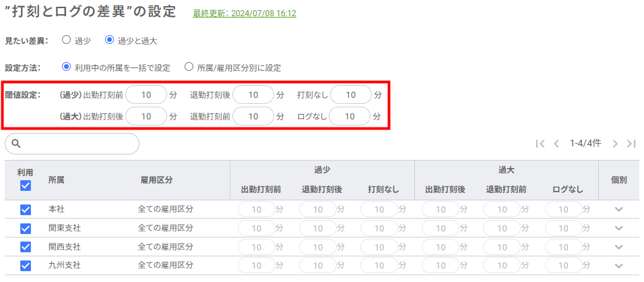Viewport: 644px width, 282px height.
Task: Select the 過少 radio option
Action: coord(66,40)
